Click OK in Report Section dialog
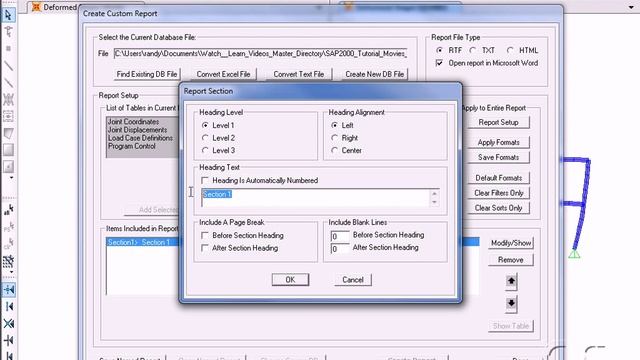Image resolution: width=640 pixels, height=360 pixels. click(x=290, y=280)
